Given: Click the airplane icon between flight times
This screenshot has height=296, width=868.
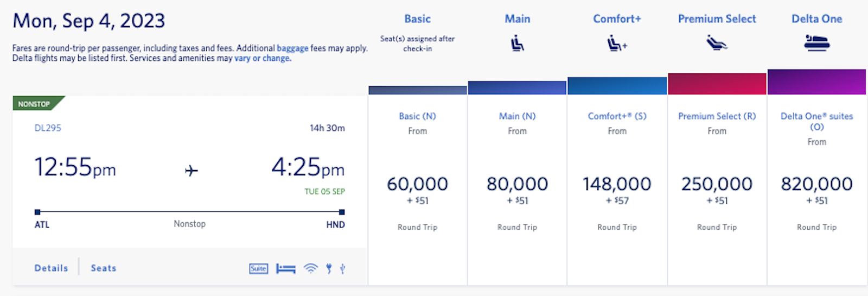Looking at the screenshot, I should pos(191,171).
